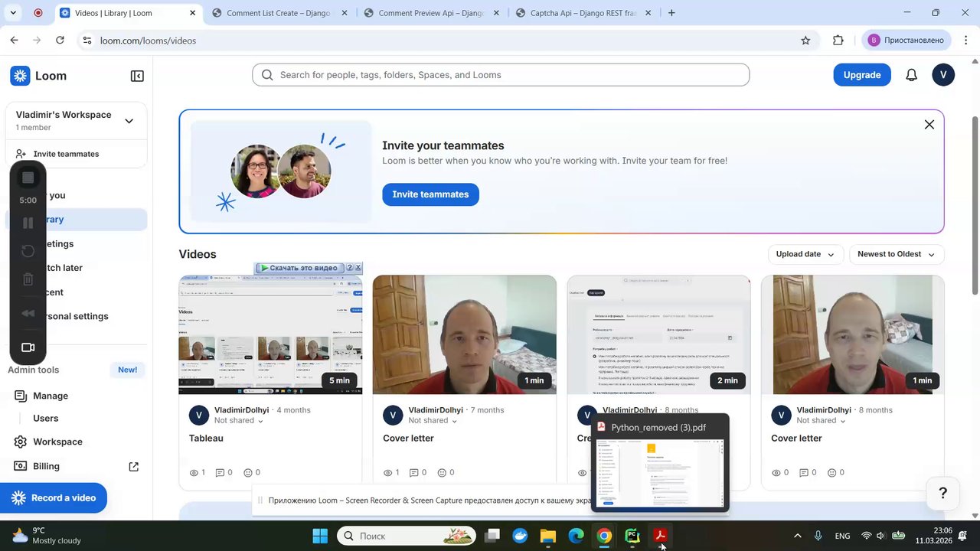Open the Приостановлено profile button
This screenshot has width=980, height=551.
[x=908, y=41]
